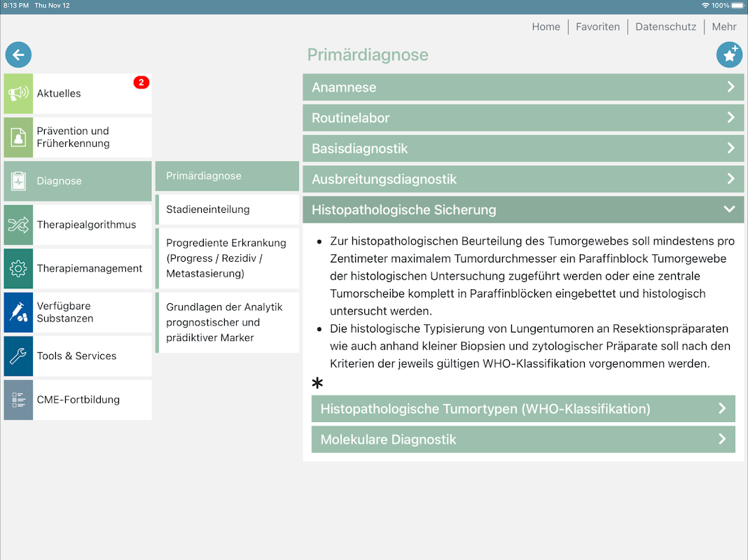The width and height of the screenshot is (748, 560).
Task: Open the CME-Fortbildung checklist icon
Action: click(x=19, y=400)
